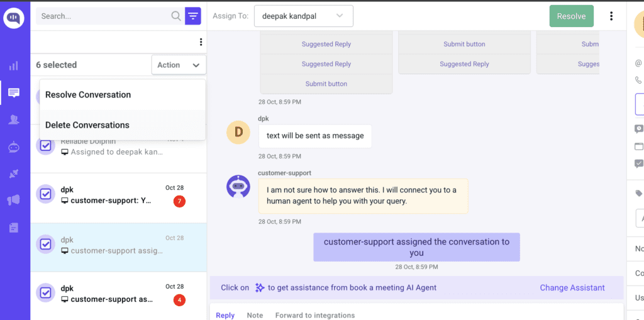644x320 pixels.
Task: Click the monitor icon in the Reliable Dolphin row
Action: 65,152
